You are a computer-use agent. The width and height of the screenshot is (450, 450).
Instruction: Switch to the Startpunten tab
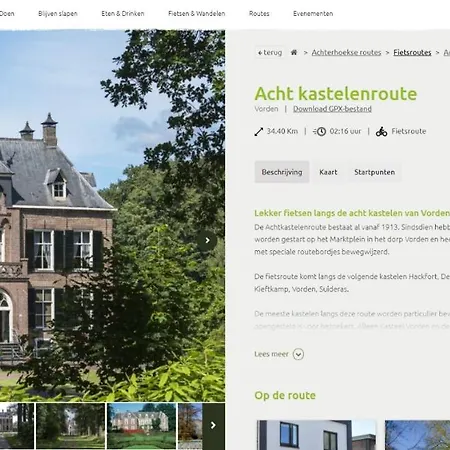pyautogui.click(x=374, y=172)
